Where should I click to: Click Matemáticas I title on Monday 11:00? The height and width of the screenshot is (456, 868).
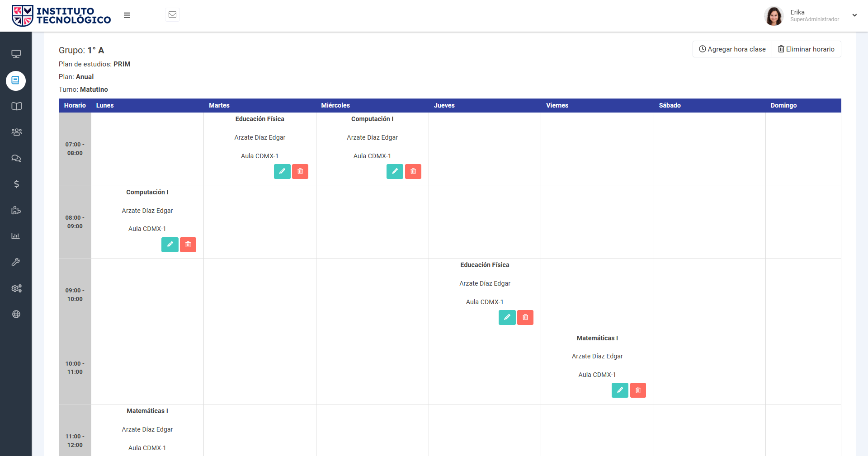147,411
